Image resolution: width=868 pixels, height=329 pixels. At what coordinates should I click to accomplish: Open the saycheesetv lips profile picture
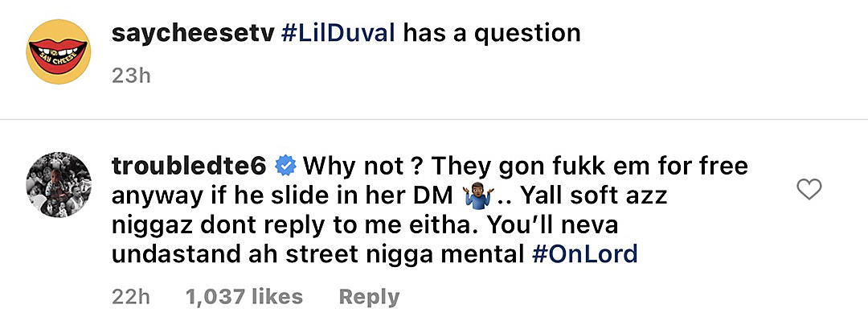pyautogui.click(x=59, y=51)
